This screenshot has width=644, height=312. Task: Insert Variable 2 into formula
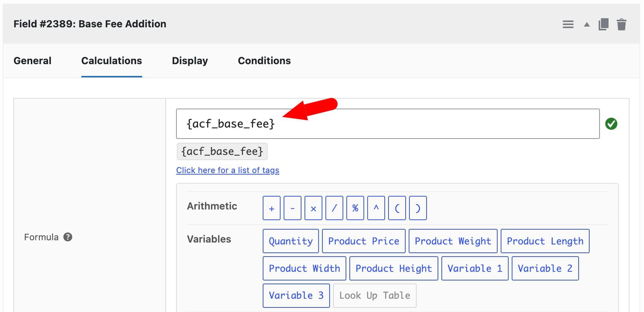[x=545, y=268]
